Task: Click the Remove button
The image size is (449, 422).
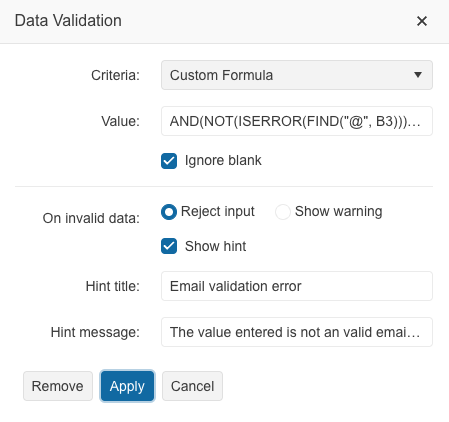Action: (58, 386)
